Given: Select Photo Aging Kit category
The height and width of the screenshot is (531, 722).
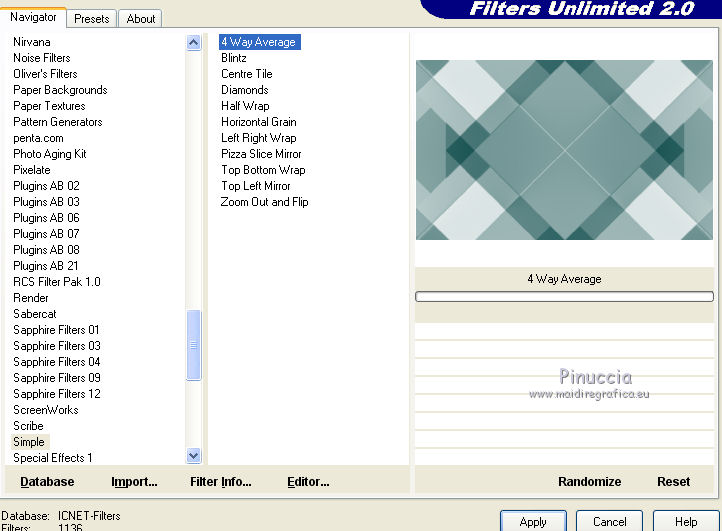Looking at the screenshot, I should (x=50, y=154).
